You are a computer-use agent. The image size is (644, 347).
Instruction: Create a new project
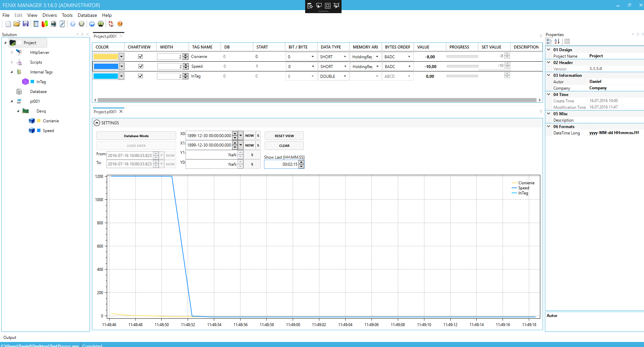tap(8, 24)
